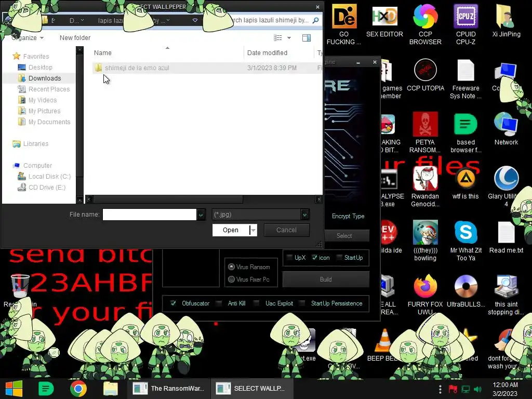Click the File name input field
This screenshot has width=532, height=399.
(149, 215)
